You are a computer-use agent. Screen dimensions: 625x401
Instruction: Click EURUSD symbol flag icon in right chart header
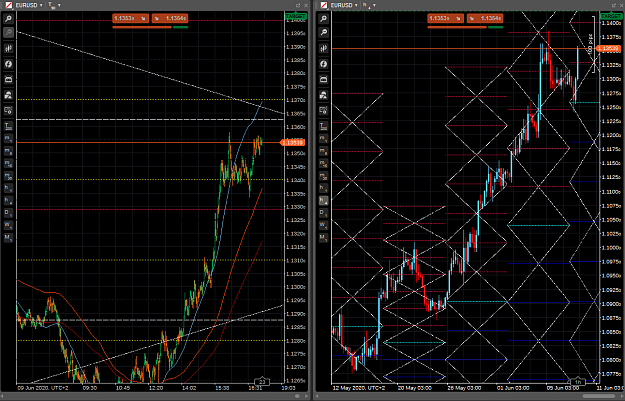click(324, 5)
